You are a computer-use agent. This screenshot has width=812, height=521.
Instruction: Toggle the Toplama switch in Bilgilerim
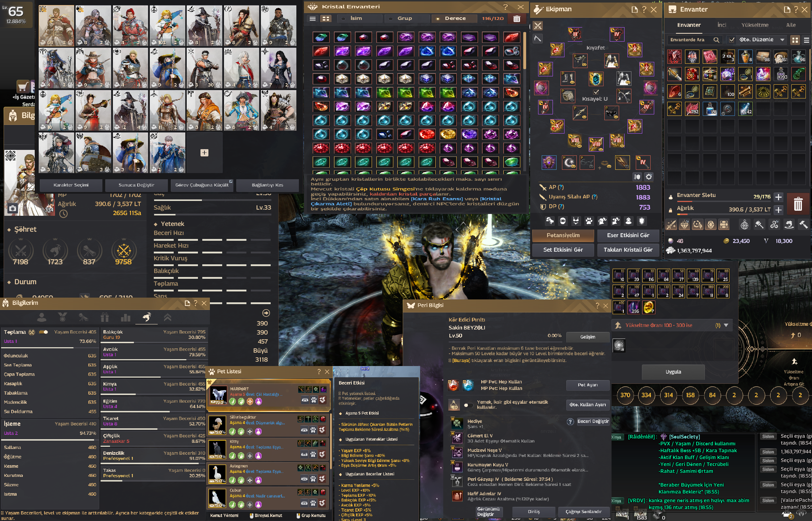(x=43, y=332)
